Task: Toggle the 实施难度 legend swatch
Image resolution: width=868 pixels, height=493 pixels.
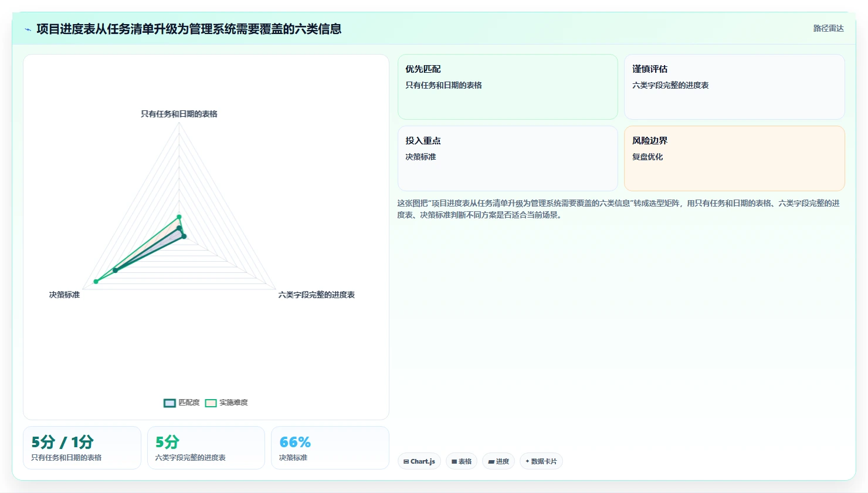Action: tap(211, 403)
